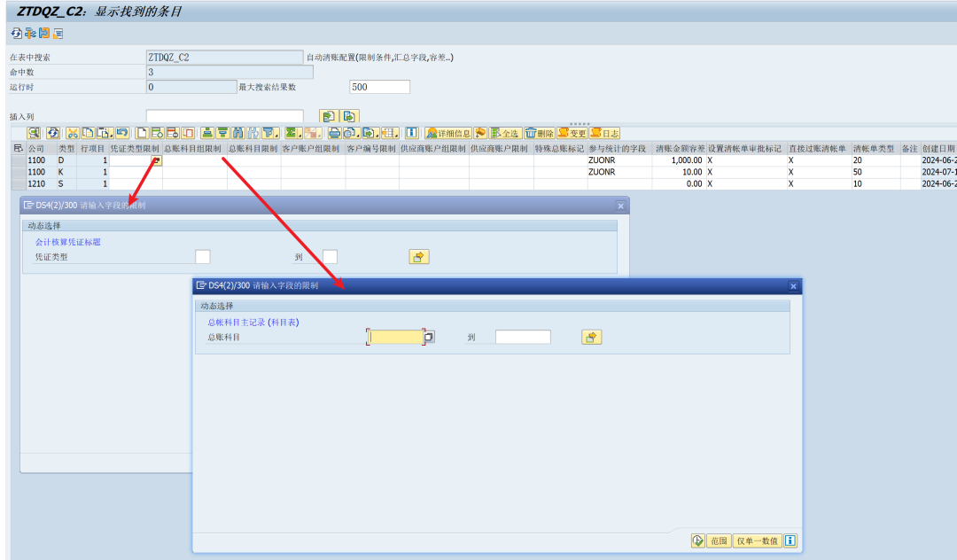Delete a row using the red minus row icon

(173, 133)
